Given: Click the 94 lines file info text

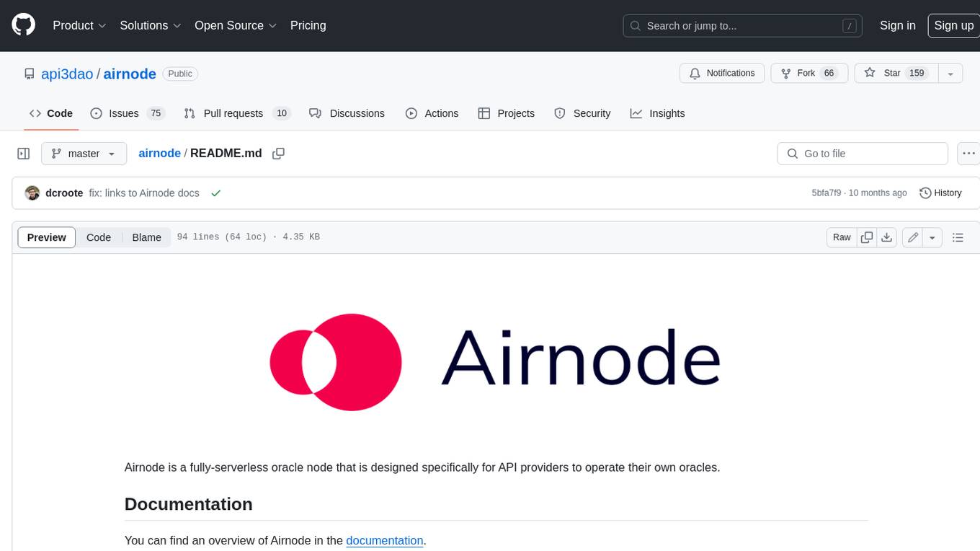Looking at the screenshot, I should tap(248, 237).
